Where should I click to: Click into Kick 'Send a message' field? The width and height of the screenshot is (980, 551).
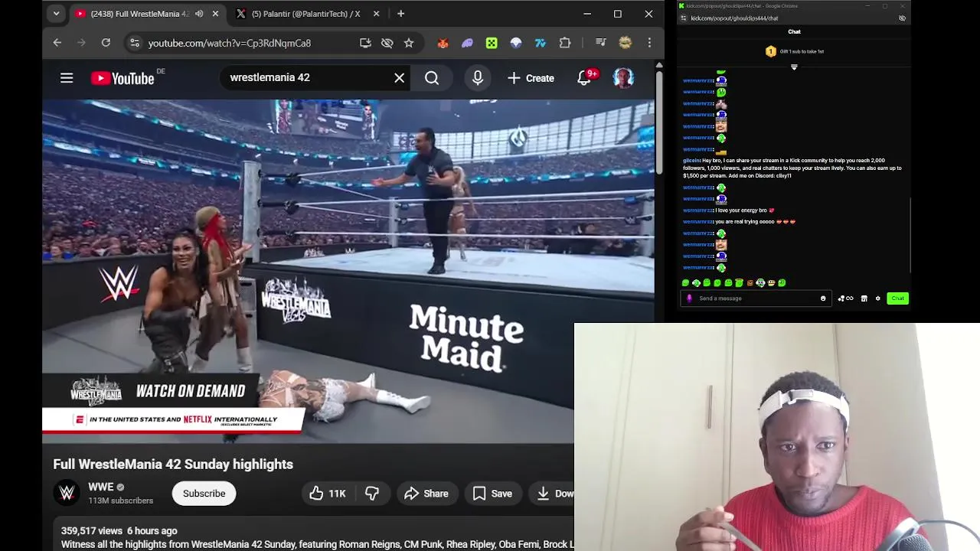click(756, 298)
